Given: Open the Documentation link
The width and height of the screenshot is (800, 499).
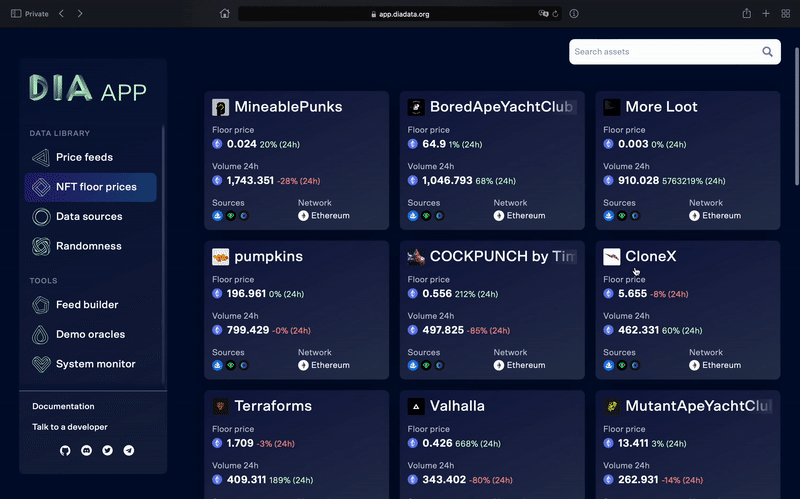Looking at the screenshot, I should coord(63,406).
